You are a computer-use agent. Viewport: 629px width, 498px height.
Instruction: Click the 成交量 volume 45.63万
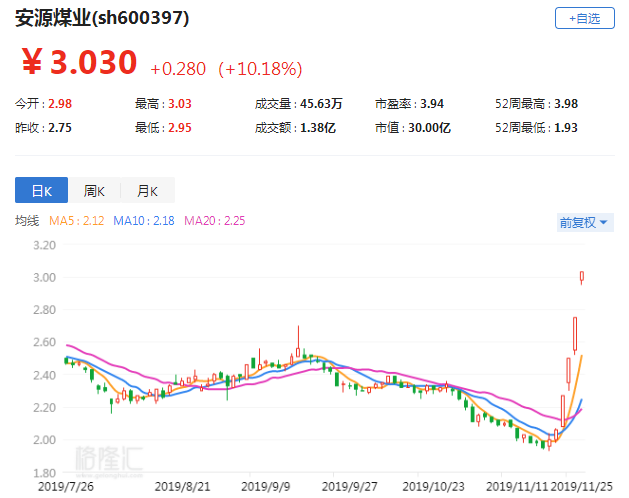pos(321,104)
